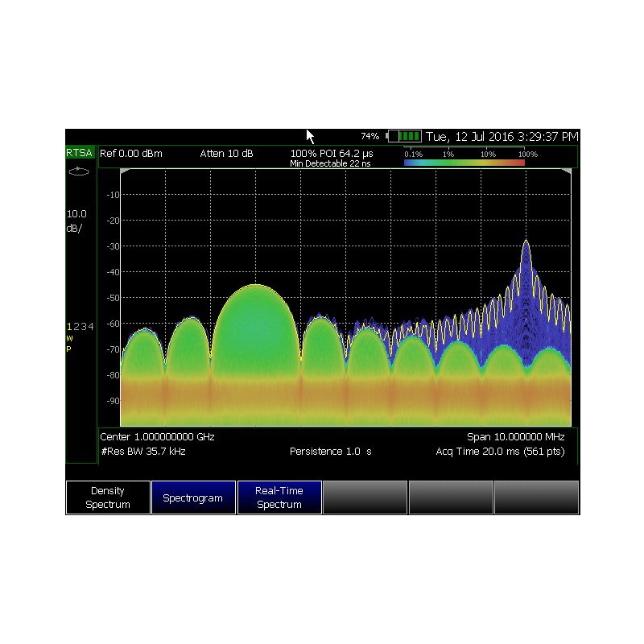The height and width of the screenshot is (644, 644).
Task: Click the 100% density scale label
Action: pyautogui.click(x=528, y=155)
